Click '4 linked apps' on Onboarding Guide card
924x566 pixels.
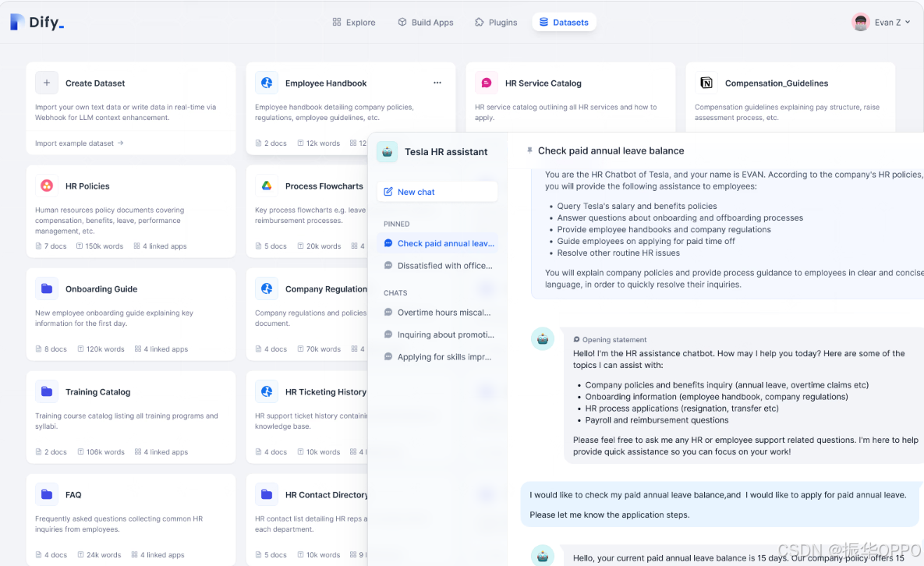(x=161, y=349)
